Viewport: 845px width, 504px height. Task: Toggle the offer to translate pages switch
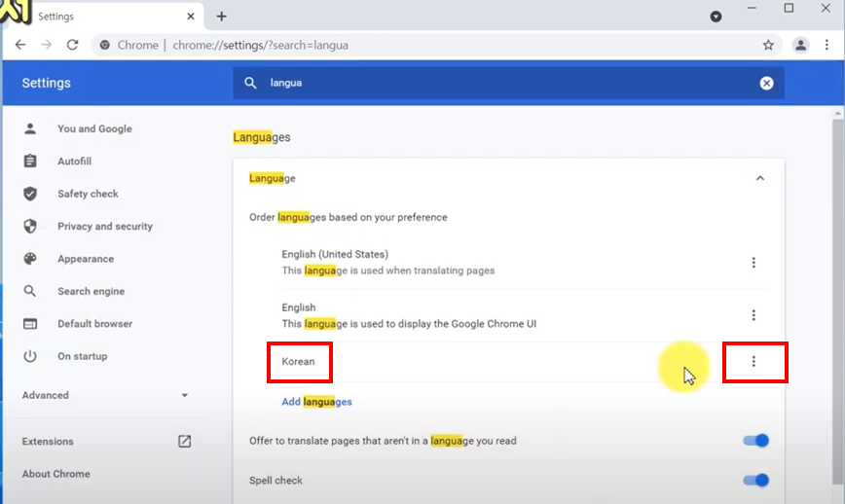click(755, 441)
